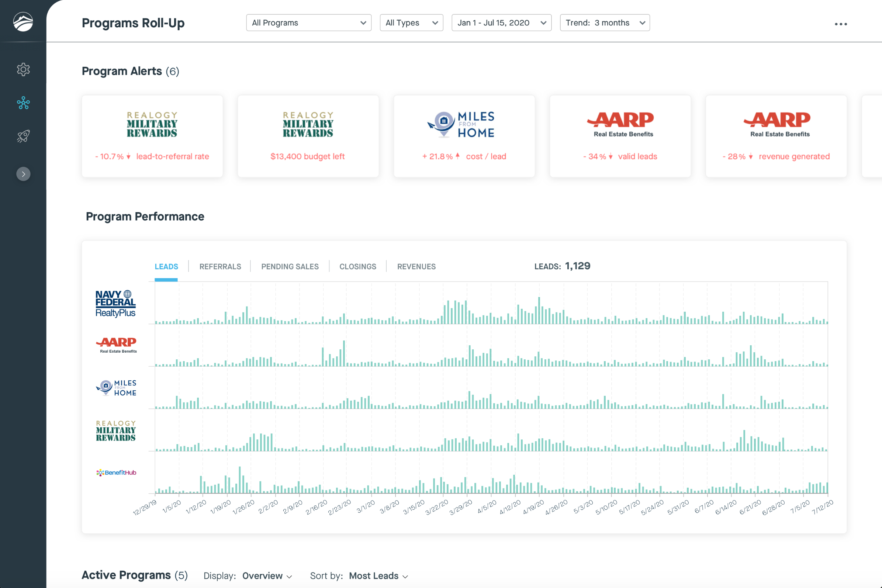Expand sidebar with the arrow circle button
Viewport: 882px width, 588px height.
tap(23, 174)
